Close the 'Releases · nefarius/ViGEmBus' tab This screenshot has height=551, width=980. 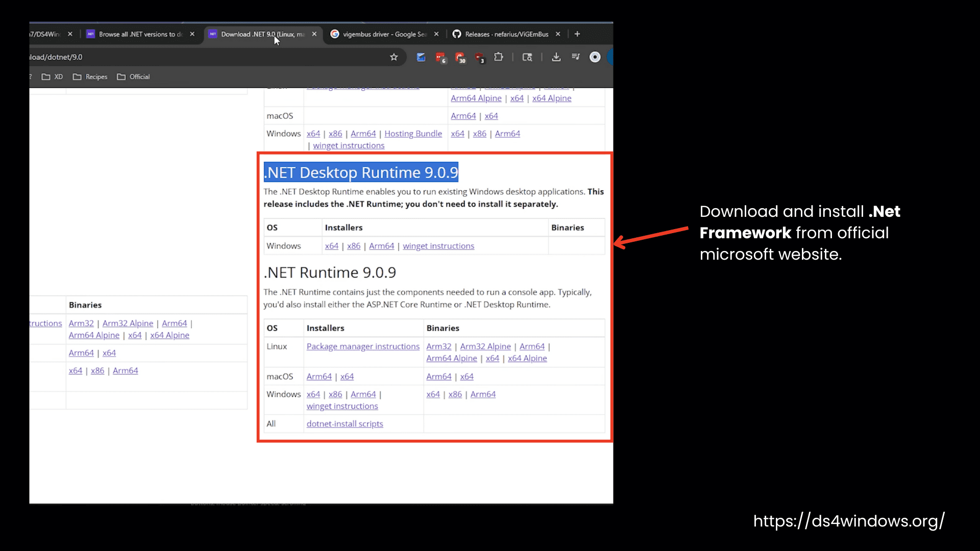tap(558, 34)
